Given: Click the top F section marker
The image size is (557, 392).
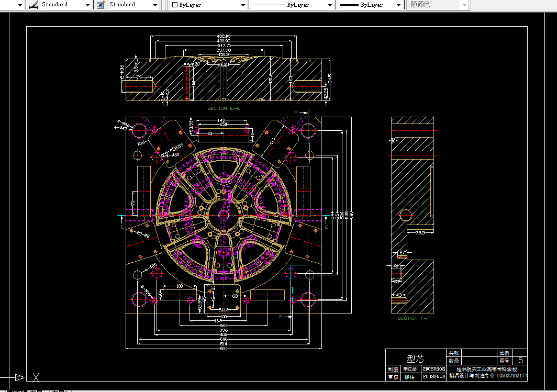Looking at the screenshot, I should [x=296, y=113].
